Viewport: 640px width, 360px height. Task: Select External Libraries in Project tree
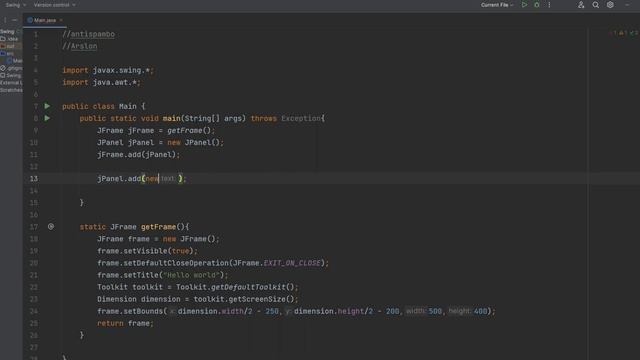pos(11,83)
